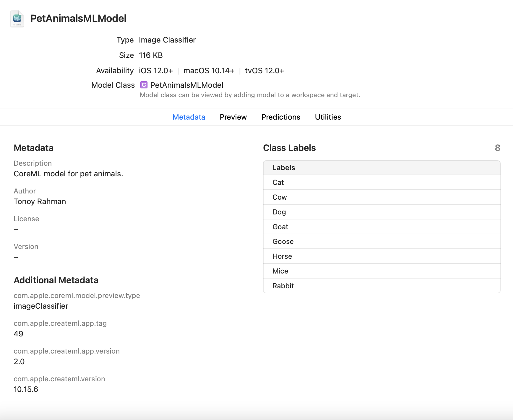Open the PetAnimalsMLModel model class link
The height and width of the screenshot is (420, 513).
187,85
